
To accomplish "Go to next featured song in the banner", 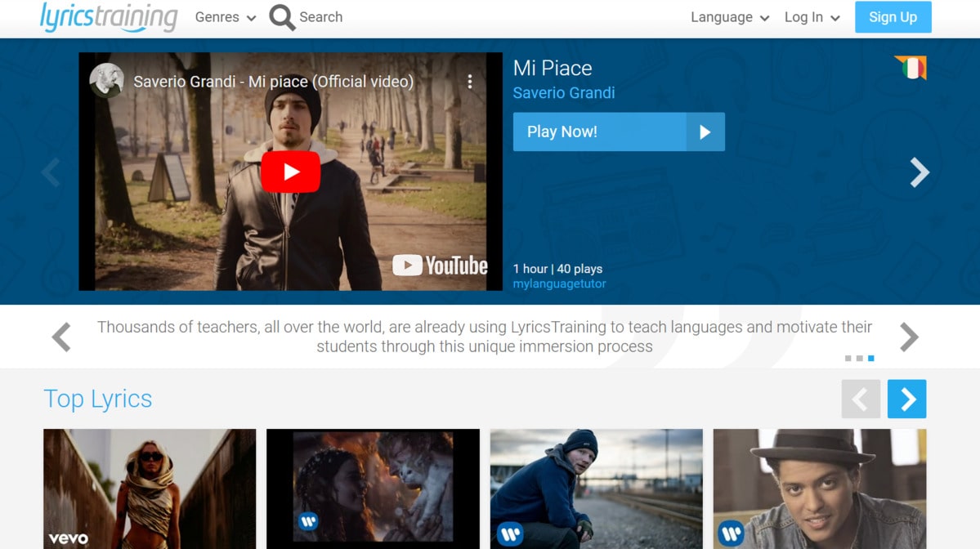I will (x=920, y=172).
